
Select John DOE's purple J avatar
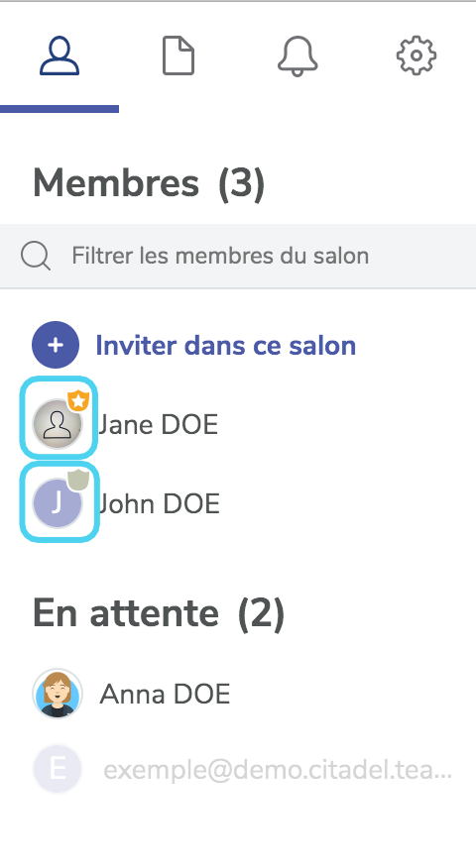click(x=58, y=503)
